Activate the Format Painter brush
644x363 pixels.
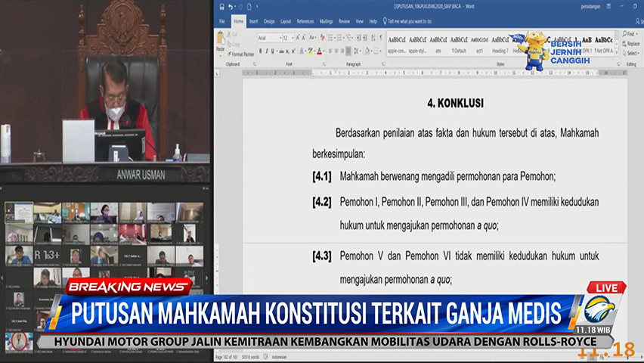pyautogui.click(x=240, y=54)
